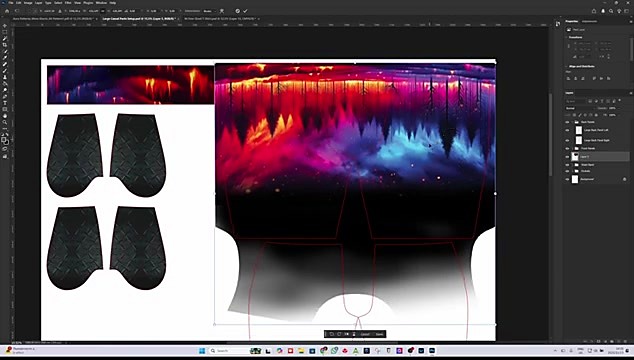
Task: Click the Change Screen Mode icon
Action: click(x=5, y=156)
